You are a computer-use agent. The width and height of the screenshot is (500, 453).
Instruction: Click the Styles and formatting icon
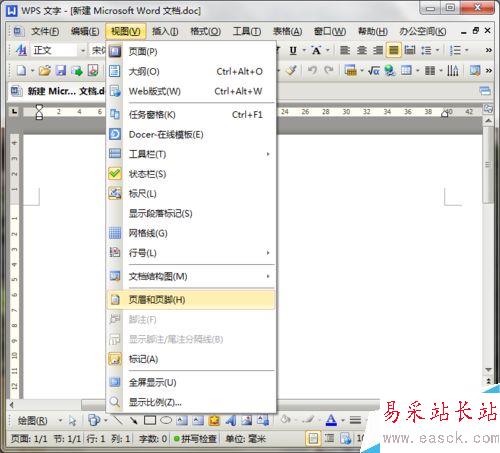(x=21, y=50)
